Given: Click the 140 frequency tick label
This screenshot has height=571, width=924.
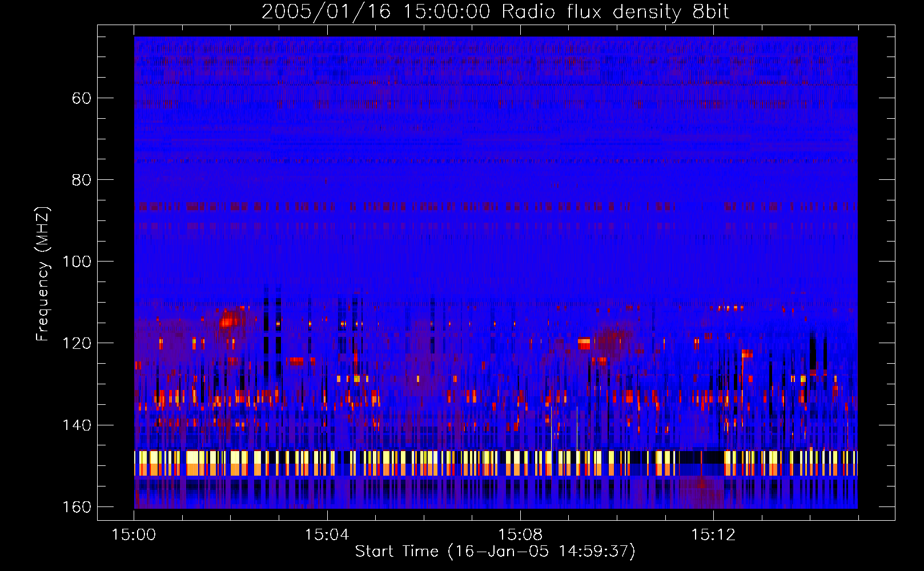Looking at the screenshot, I should pos(77,425).
